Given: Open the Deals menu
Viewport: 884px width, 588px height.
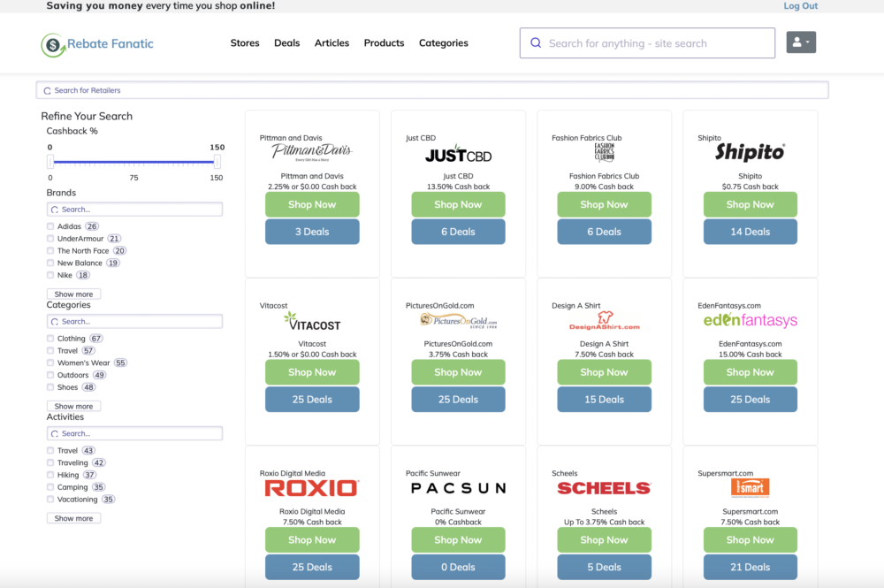Looking at the screenshot, I should pos(287,42).
